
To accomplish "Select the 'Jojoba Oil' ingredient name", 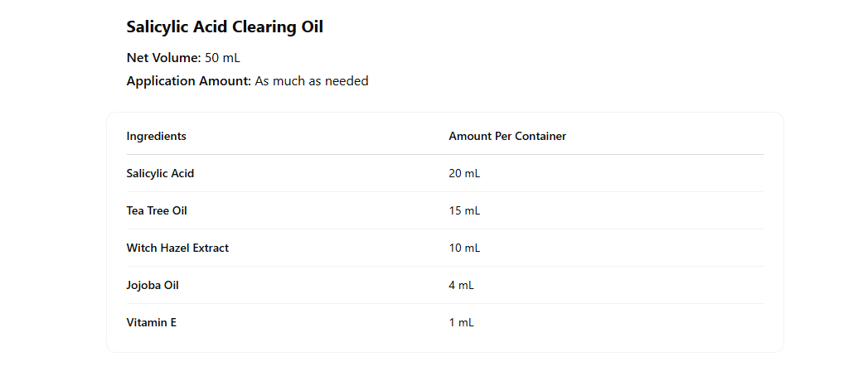I will click(153, 286).
